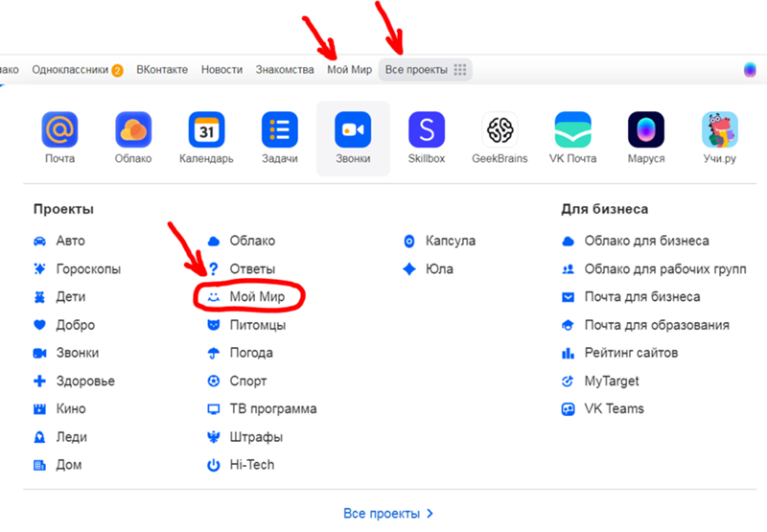Go to Новости in the top bar
This screenshot has width=767, height=532.
(x=222, y=70)
